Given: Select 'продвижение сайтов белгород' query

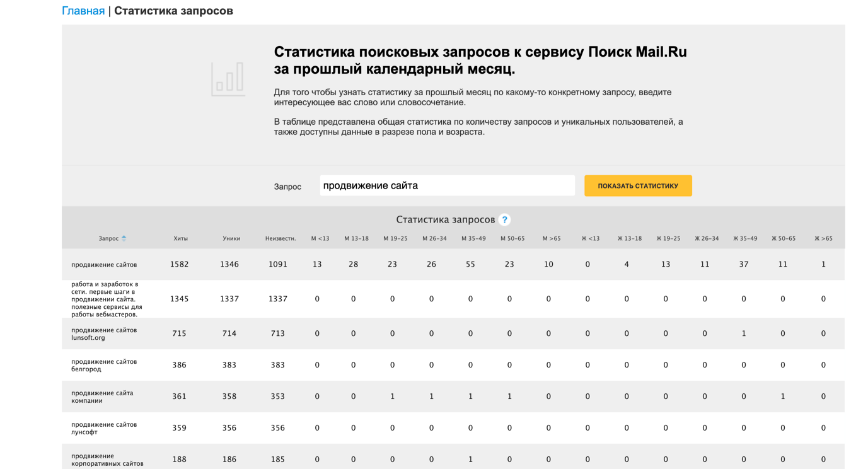Looking at the screenshot, I should click(x=104, y=365).
